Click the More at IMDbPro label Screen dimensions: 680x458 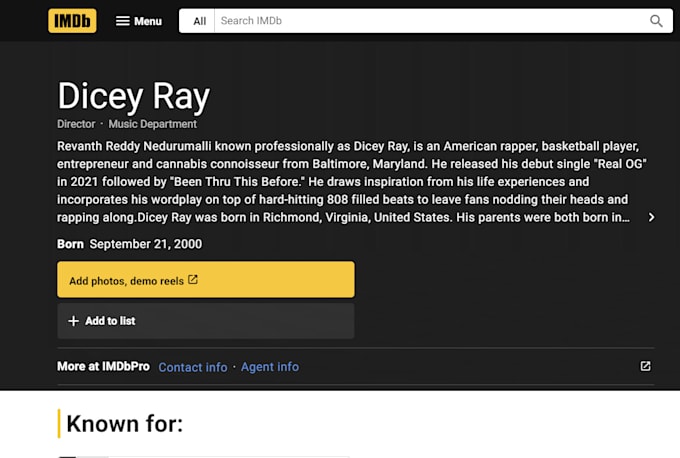coord(103,366)
